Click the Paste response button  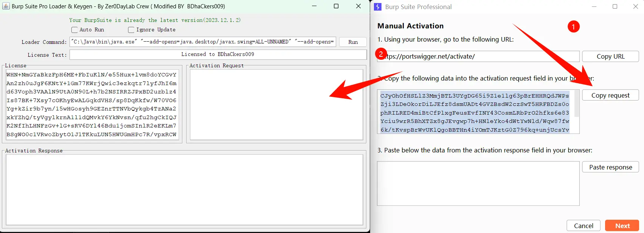[x=610, y=167]
